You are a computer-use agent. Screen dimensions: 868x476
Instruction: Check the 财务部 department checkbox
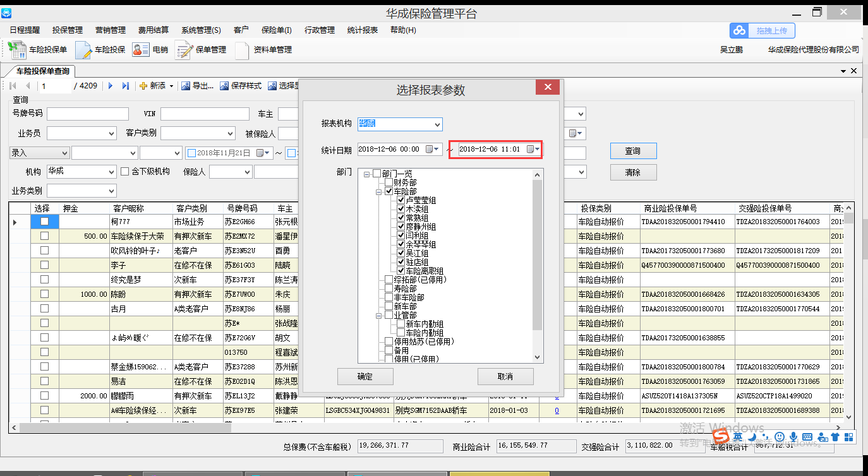389,182
